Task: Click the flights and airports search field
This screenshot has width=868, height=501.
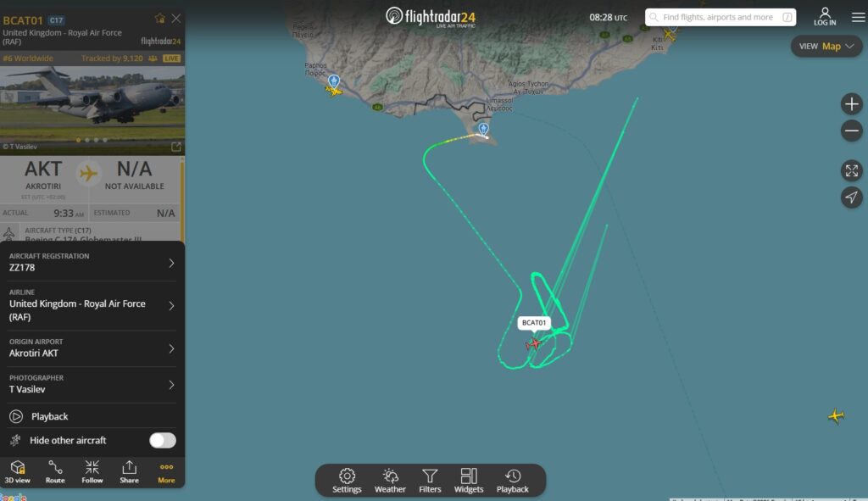Action: click(721, 17)
